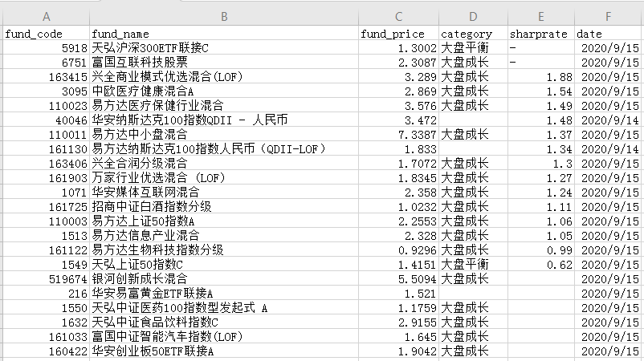Select price cell 7.3387
644x361 pixels.
coord(398,134)
